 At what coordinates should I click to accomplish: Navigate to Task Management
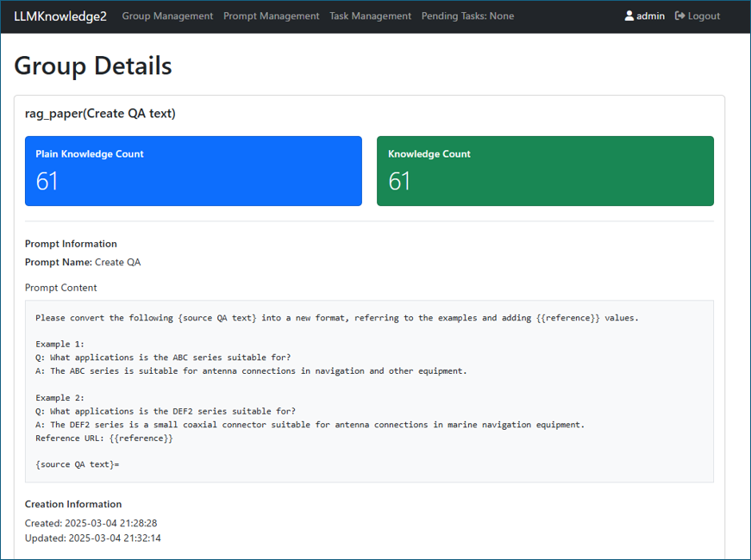[370, 16]
